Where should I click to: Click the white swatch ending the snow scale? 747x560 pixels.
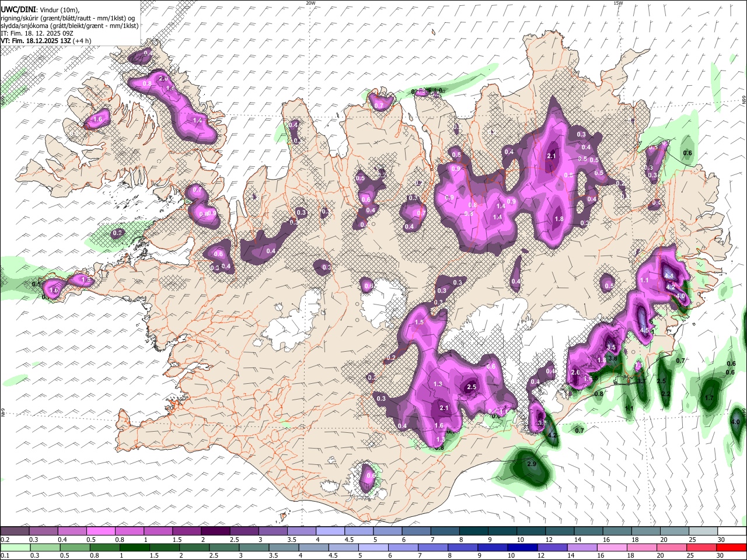coord(732,531)
